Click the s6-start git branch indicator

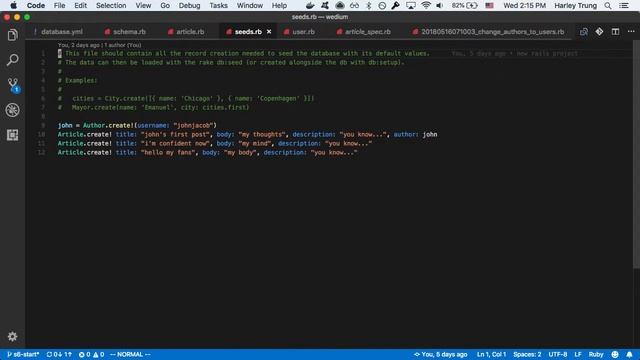[x=23, y=354]
